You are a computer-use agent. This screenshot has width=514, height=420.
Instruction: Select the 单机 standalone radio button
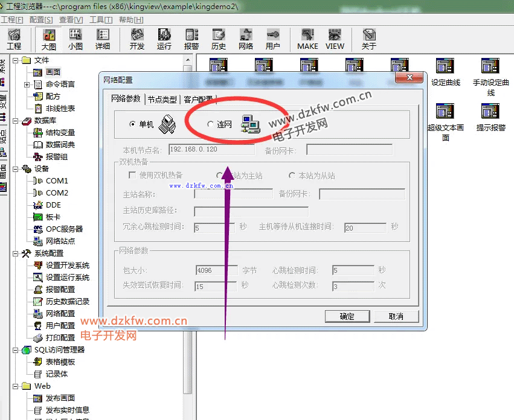132,124
